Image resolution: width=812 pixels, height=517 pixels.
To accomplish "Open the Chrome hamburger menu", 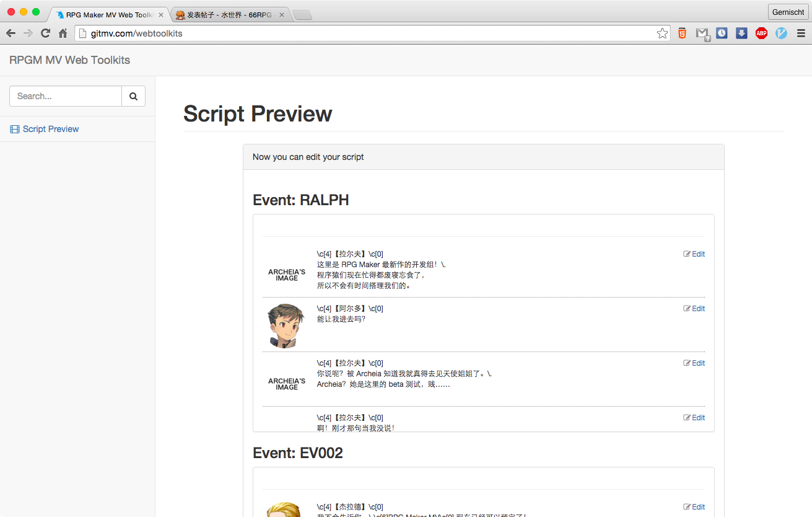I will click(801, 33).
